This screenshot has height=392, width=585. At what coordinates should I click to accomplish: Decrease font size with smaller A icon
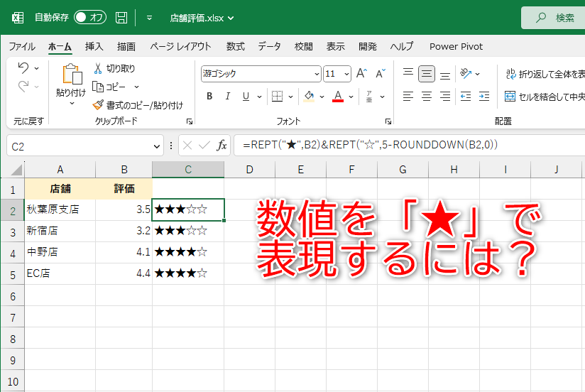(381, 73)
